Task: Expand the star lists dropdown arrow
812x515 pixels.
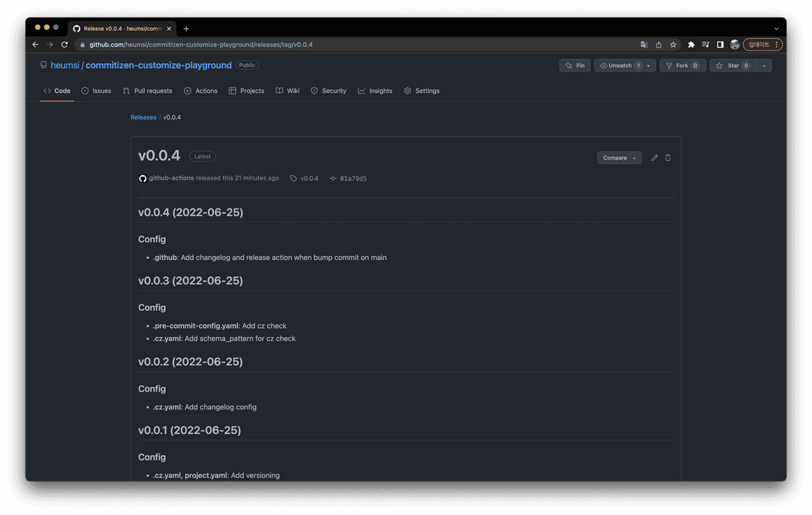Action: (764, 65)
